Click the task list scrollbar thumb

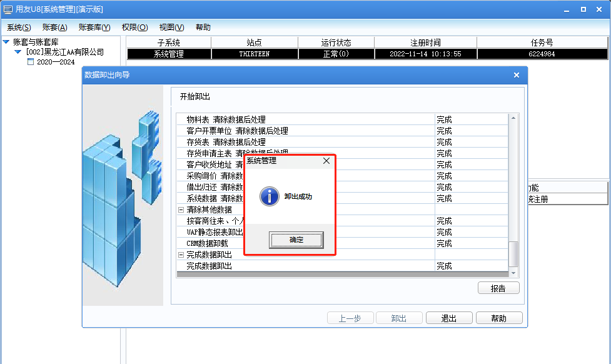(x=513, y=254)
